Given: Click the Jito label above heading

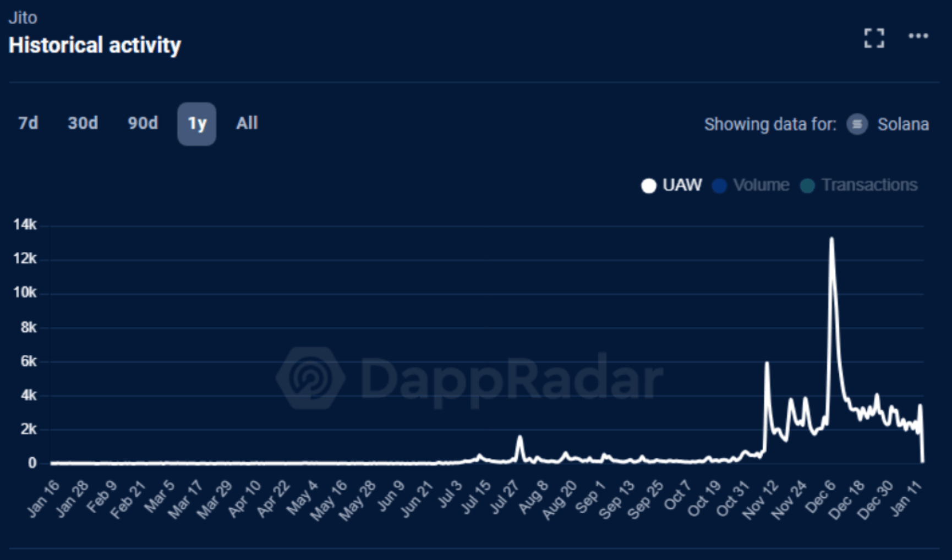Looking at the screenshot, I should [x=23, y=18].
